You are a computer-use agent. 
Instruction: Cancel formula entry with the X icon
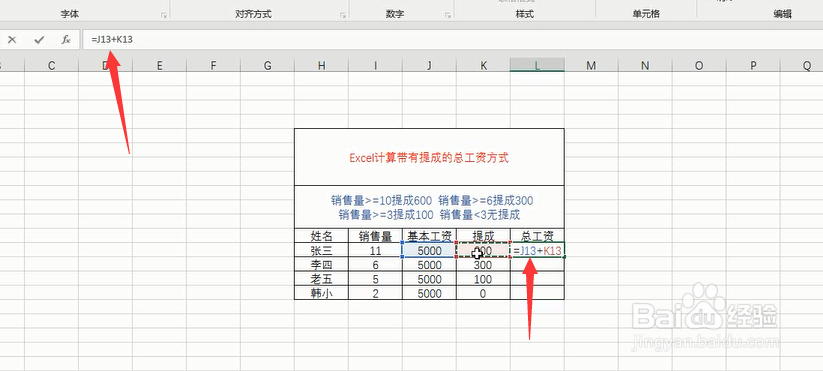point(12,40)
